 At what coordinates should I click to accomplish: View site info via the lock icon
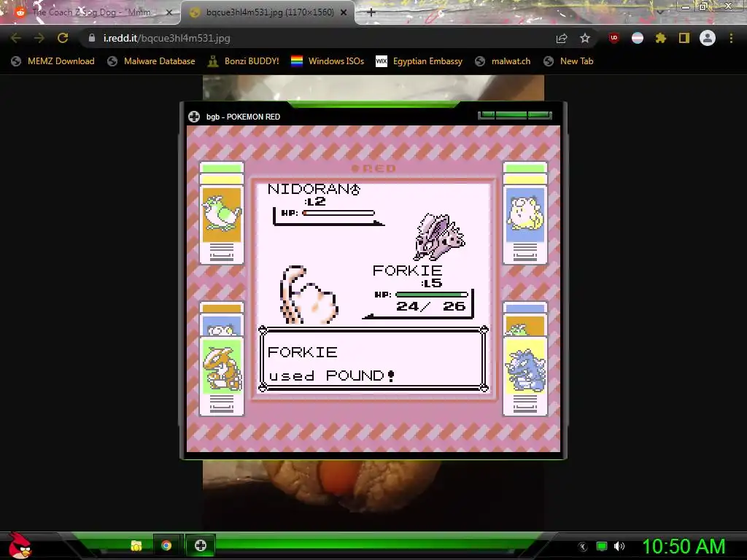(91, 38)
